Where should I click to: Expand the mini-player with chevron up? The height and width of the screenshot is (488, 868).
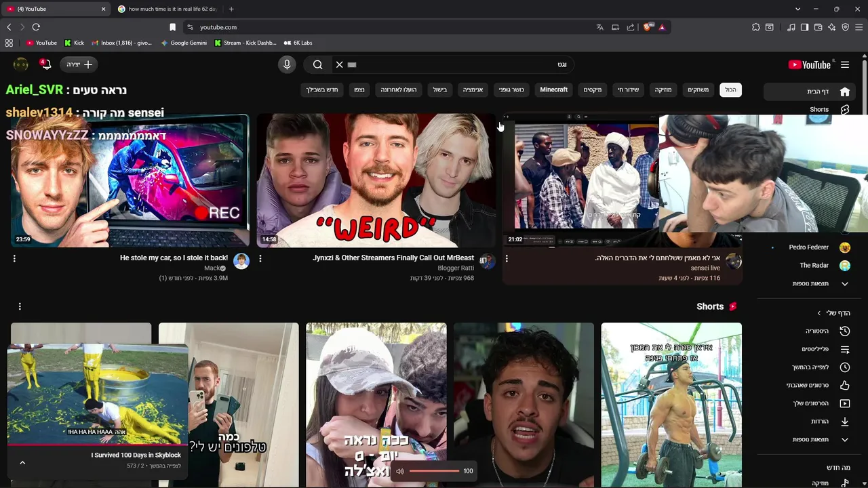click(x=22, y=463)
